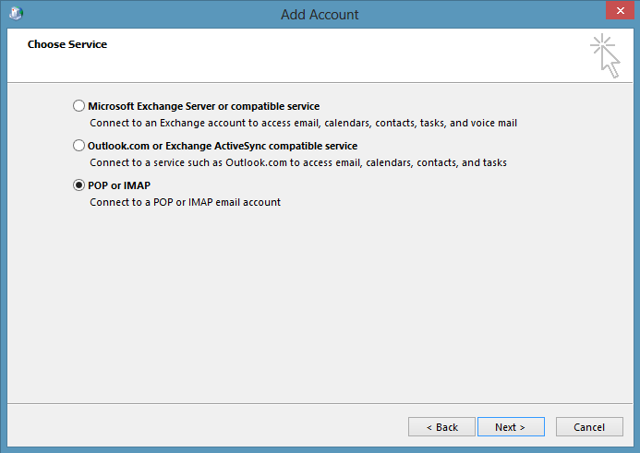Close the Add Account dialog
The width and height of the screenshot is (640, 453).
pyautogui.click(x=617, y=14)
